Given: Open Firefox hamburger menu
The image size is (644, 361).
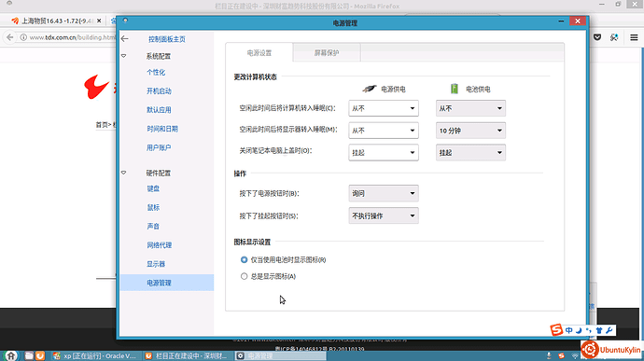Looking at the screenshot, I should [x=634, y=37].
